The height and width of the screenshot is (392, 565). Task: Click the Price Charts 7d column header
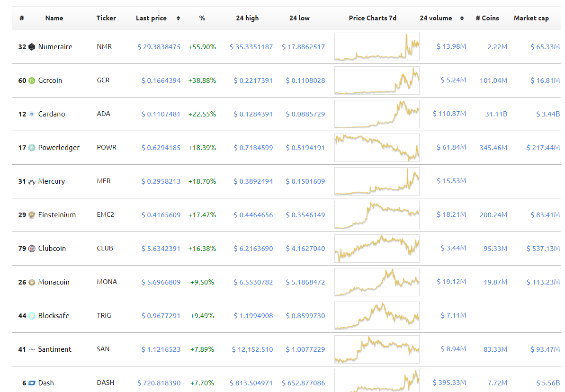(x=373, y=18)
